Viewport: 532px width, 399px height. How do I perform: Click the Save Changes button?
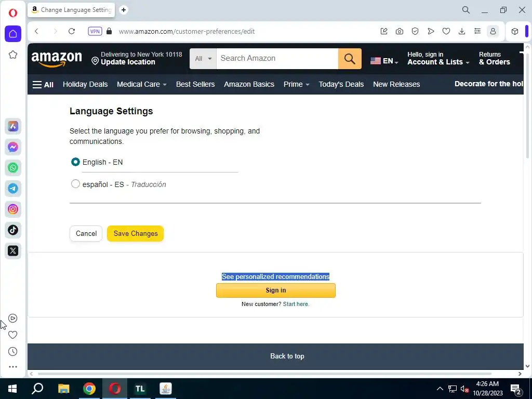136,233
